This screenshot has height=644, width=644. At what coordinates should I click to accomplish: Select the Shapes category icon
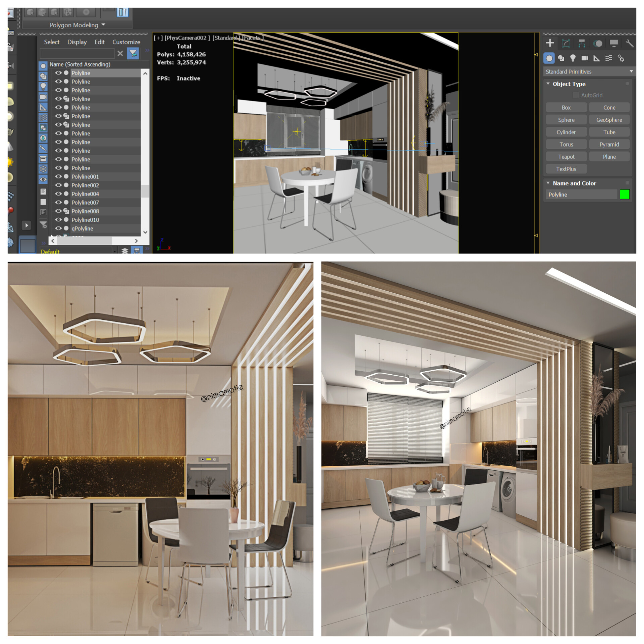[561, 58]
